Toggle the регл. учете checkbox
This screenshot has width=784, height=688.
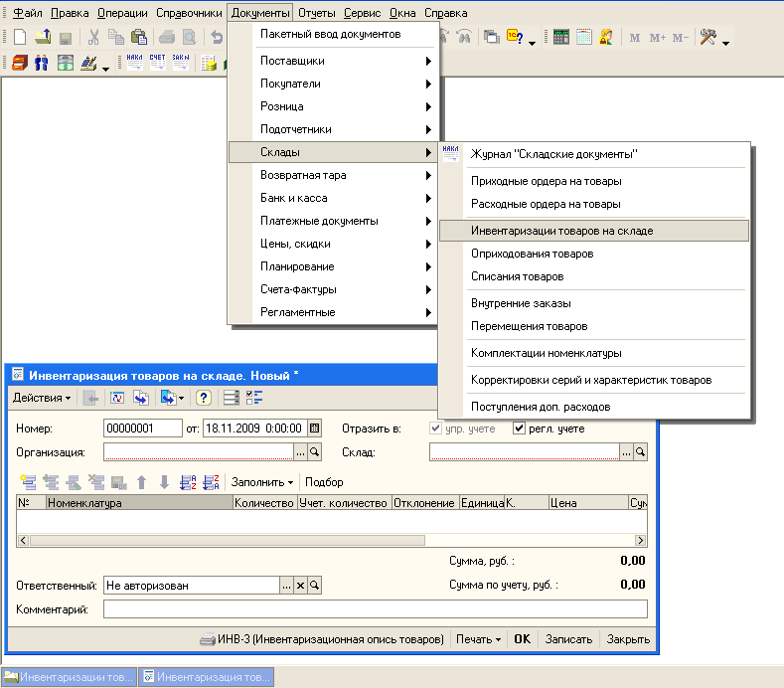[x=520, y=429]
